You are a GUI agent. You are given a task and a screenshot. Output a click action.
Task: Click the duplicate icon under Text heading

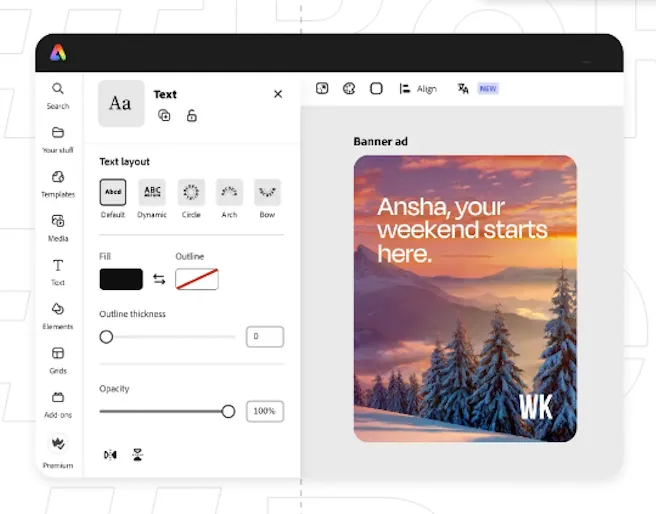pos(164,116)
